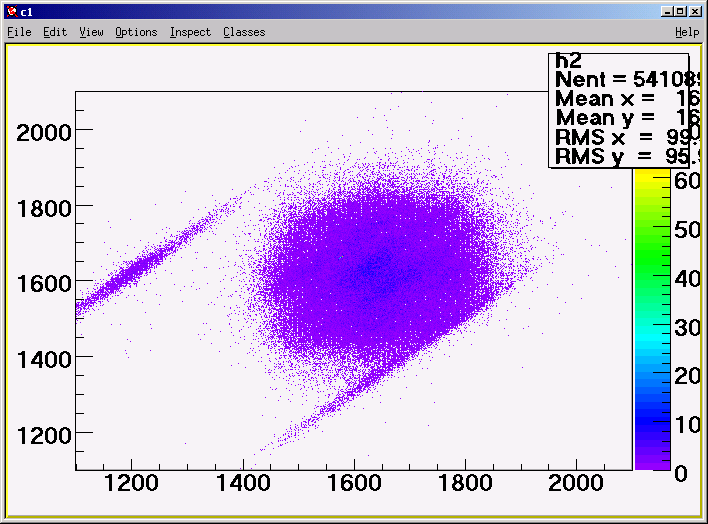This screenshot has height=524, width=708.
Task: Click y-axis label 1600
Action: 44,284
